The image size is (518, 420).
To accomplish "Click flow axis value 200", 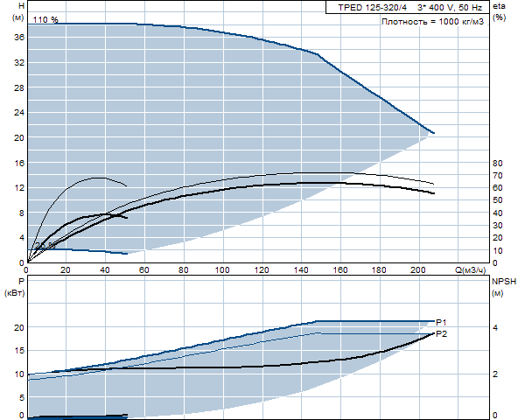I will click(x=418, y=270).
